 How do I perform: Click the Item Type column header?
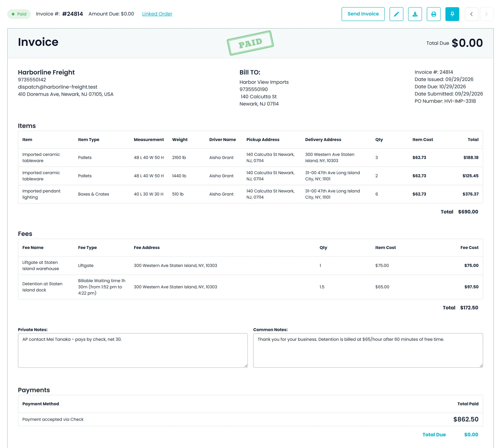89,140
